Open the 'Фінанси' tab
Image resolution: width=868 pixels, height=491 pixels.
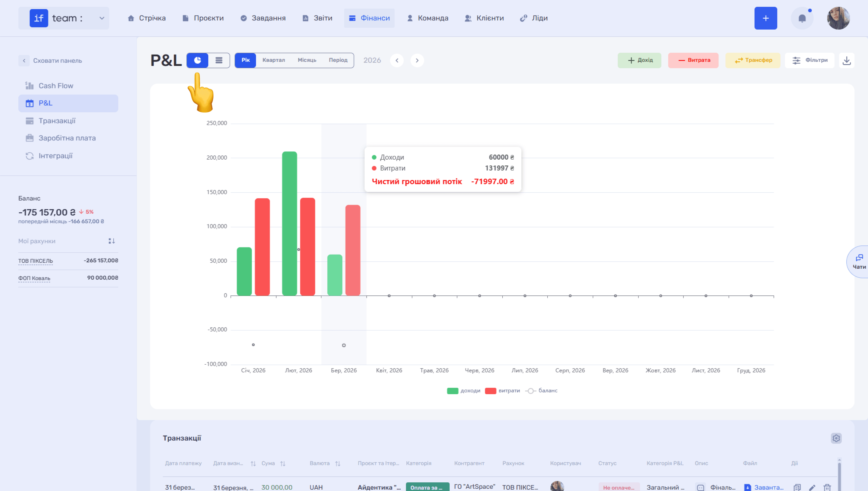click(369, 18)
